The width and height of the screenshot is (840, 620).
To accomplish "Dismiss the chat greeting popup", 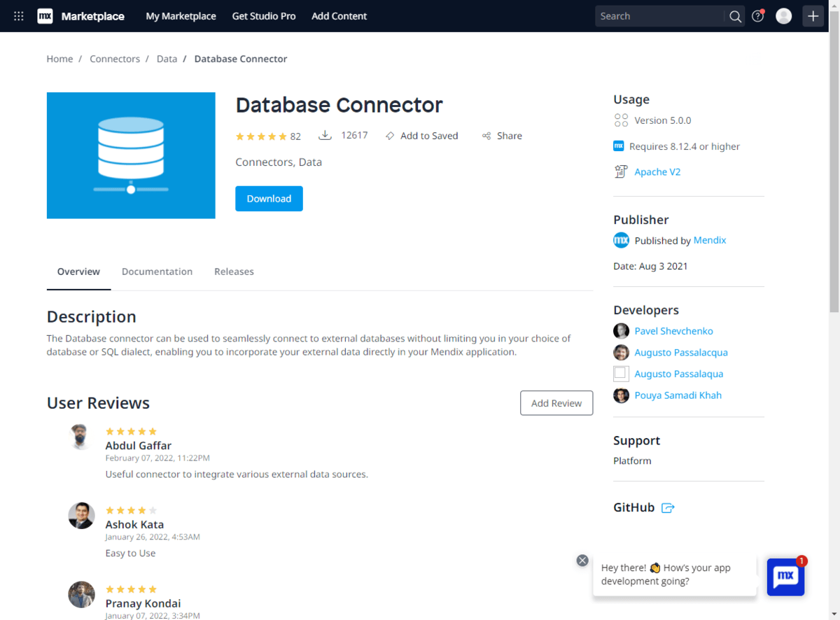I will point(582,561).
